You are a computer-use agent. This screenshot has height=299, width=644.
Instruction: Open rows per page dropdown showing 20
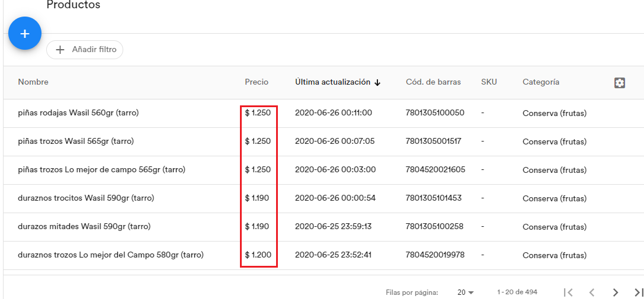click(466, 292)
